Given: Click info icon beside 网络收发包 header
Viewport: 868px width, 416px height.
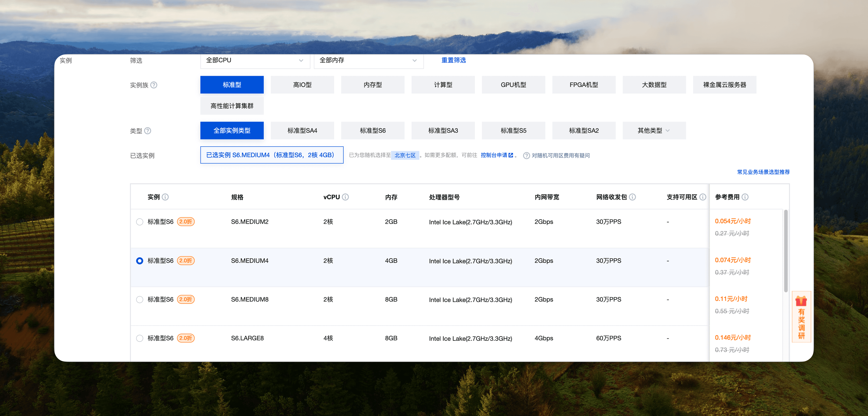Looking at the screenshot, I should click(x=632, y=197).
